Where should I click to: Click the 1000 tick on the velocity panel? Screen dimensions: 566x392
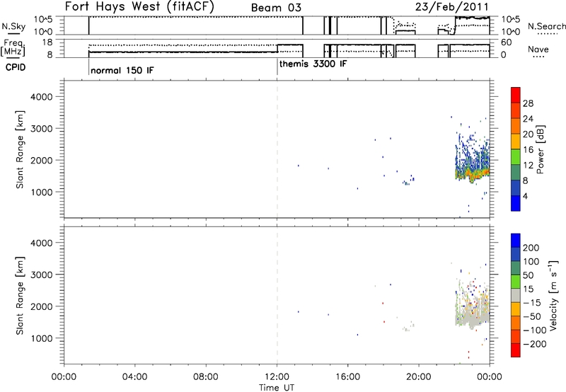41,338
